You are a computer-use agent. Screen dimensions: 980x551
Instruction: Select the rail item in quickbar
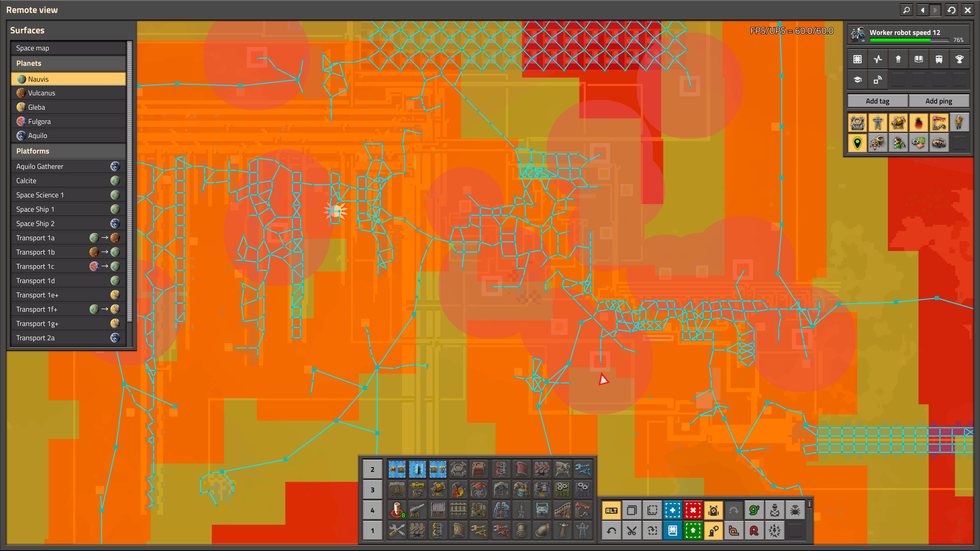458,510
